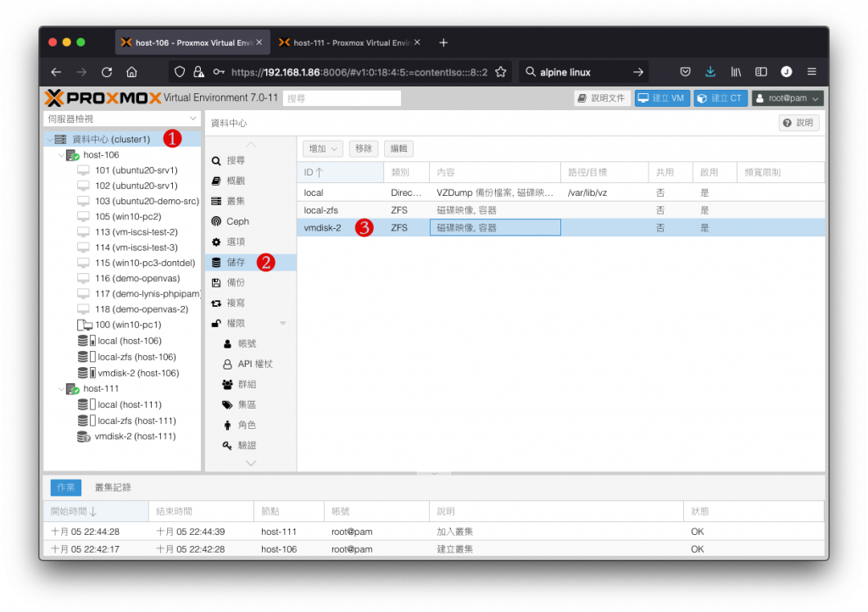Viewport: 868px width, 612px height.
Task: Select 資料中心 (cluster1) in the tree
Action: [x=122, y=139]
